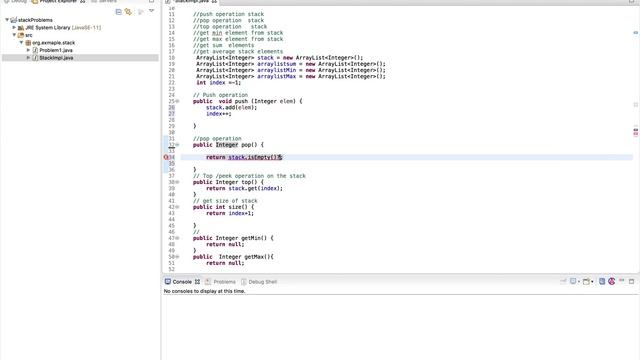Collapse the src folder arrow
640x360 pixels.
coord(14,35)
